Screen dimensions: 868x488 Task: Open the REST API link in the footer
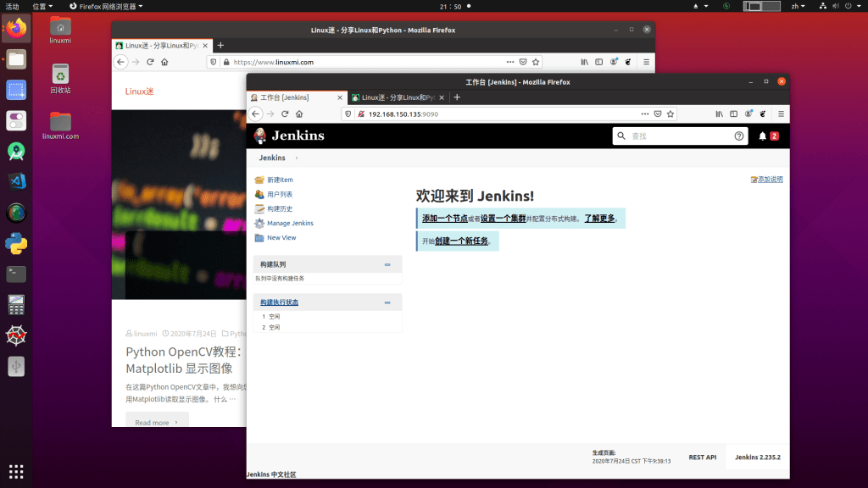click(703, 457)
